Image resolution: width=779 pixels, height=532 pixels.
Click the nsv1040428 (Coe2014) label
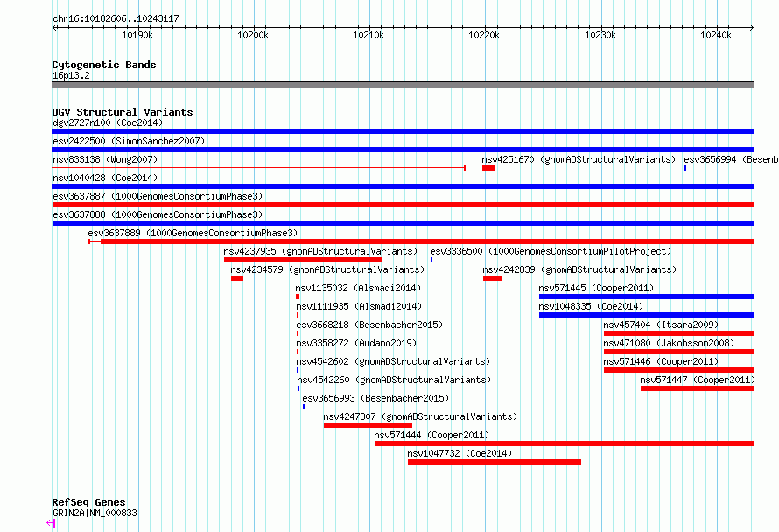[105, 178]
